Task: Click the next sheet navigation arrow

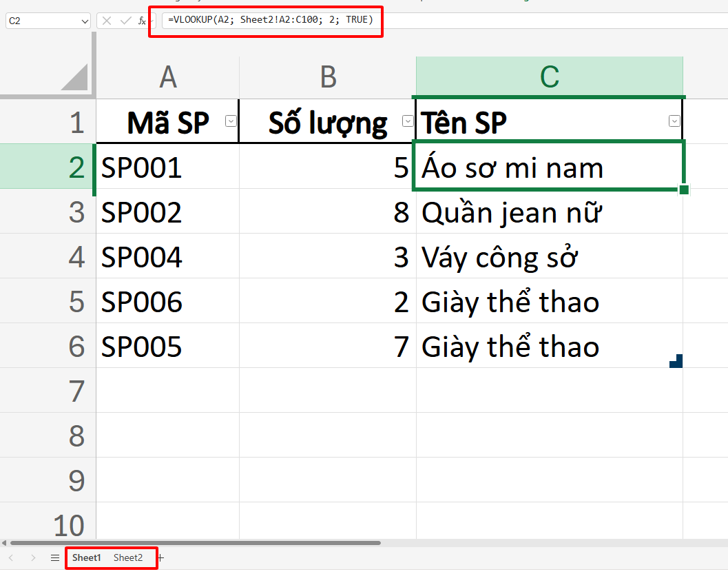Action: [x=32, y=558]
